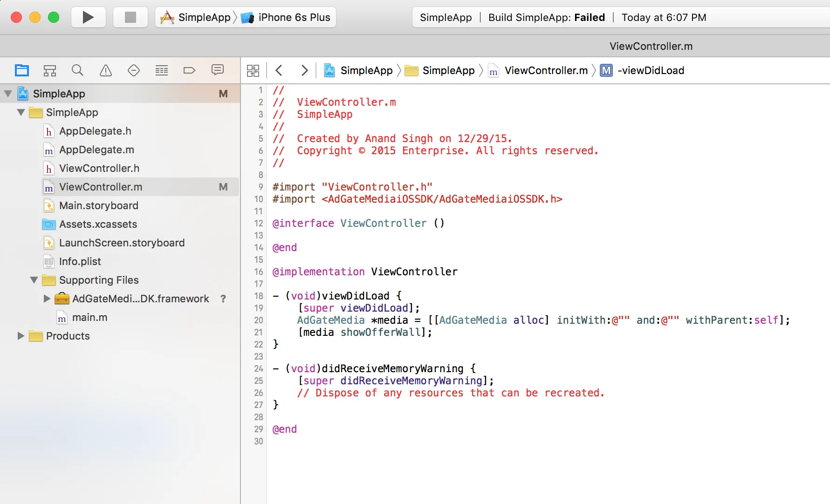Open the Debug navigator icon
This screenshot has height=504, width=830.
162,70
